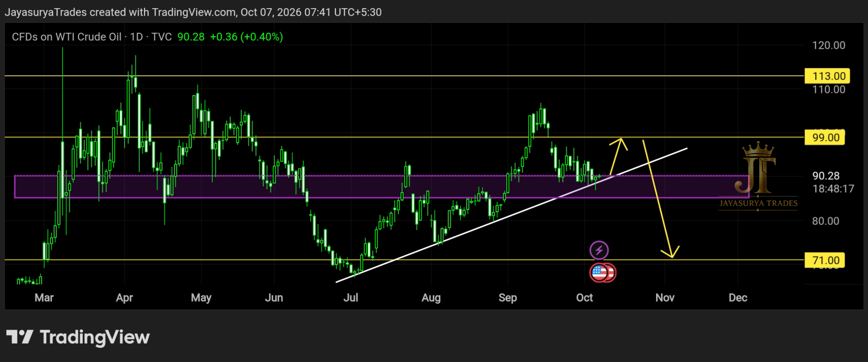This screenshot has width=868, height=362.
Task: Click the TVC source label in legend
Action: coord(161,37)
